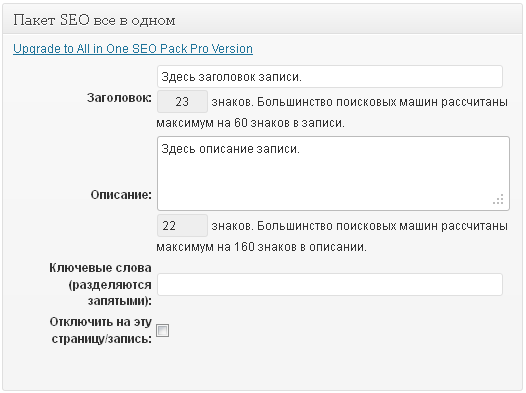
Task: Click the Отключить на эту страницу/запись label
Action: (x=101, y=330)
